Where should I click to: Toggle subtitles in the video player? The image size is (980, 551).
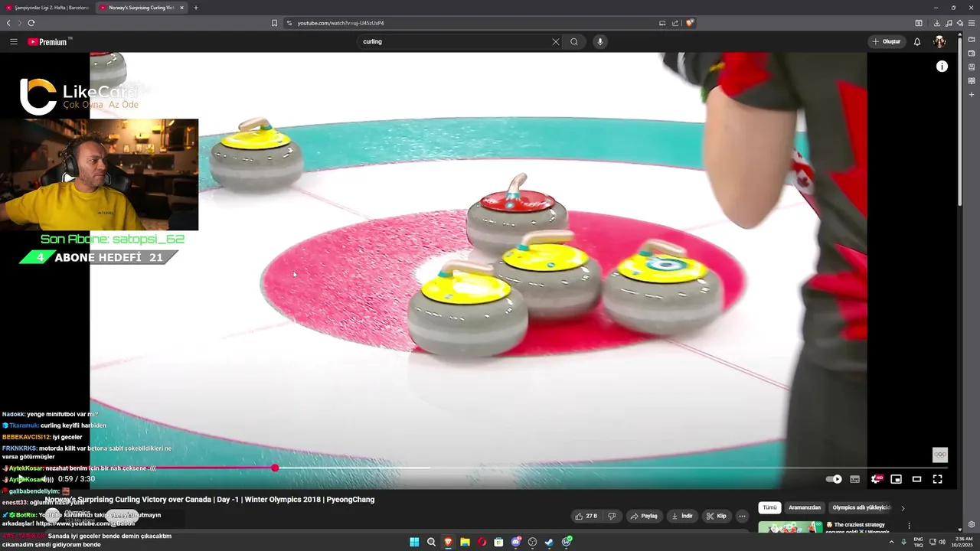click(854, 479)
